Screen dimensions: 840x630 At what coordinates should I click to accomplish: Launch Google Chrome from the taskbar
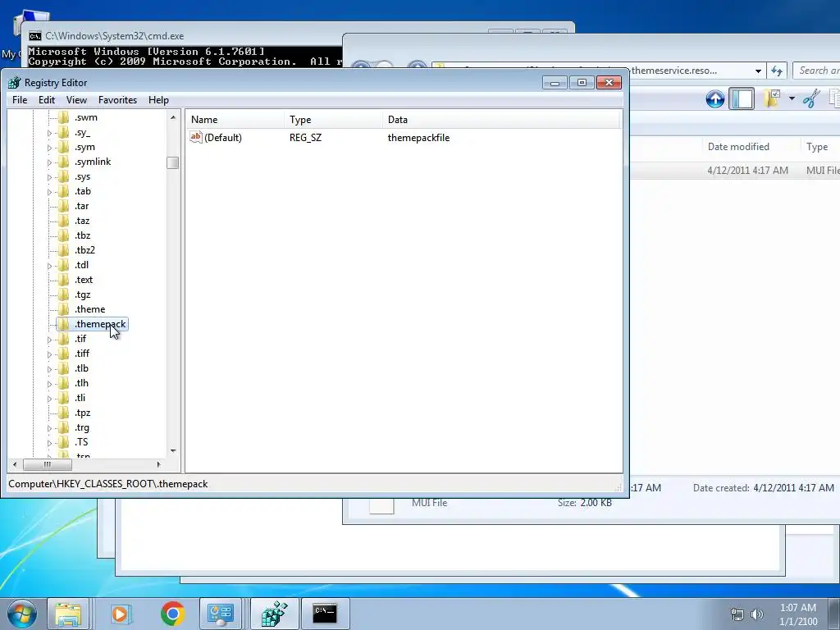pyautogui.click(x=172, y=614)
